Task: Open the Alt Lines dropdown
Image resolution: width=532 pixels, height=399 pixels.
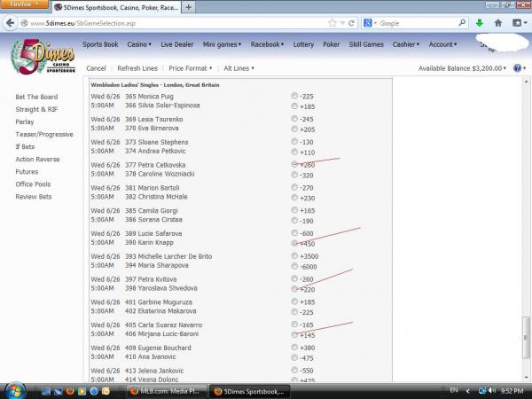Action: [238, 68]
